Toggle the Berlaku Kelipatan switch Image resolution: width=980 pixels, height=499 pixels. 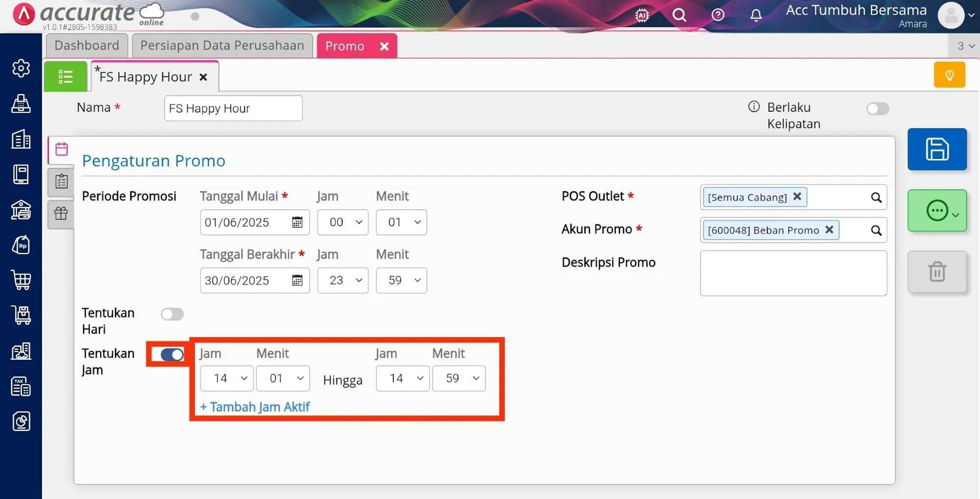(x=878, y=108)
